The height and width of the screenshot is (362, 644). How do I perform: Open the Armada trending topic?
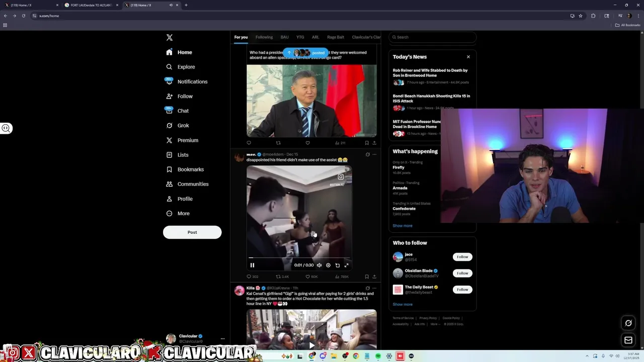click(x=400, y=188)
